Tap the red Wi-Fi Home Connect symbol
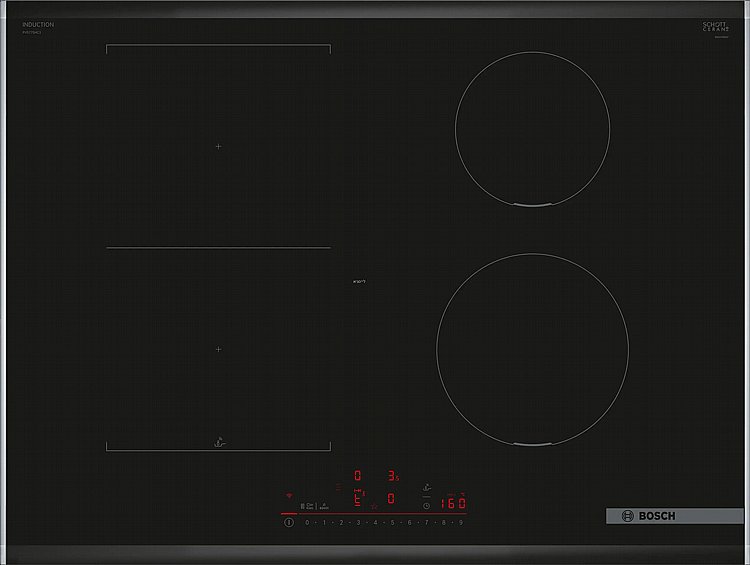This screenshot has height=565, width=750. click(290, 496)
